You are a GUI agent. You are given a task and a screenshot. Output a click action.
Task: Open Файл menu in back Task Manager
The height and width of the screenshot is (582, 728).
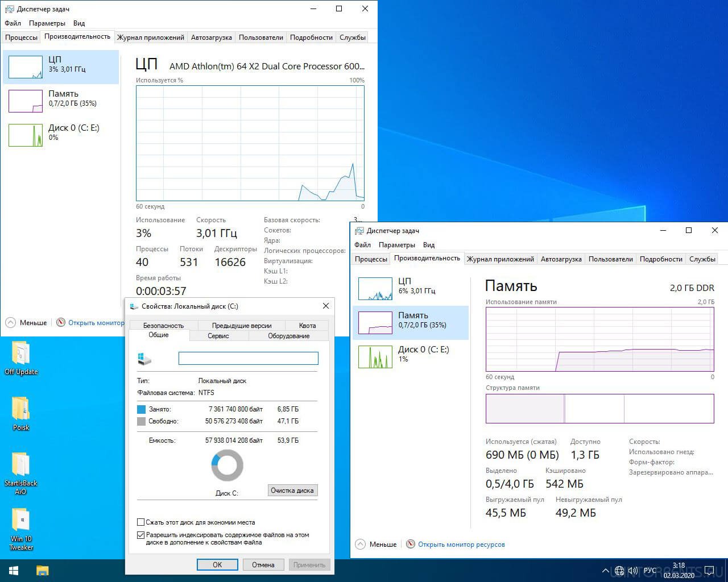(13, 23)
